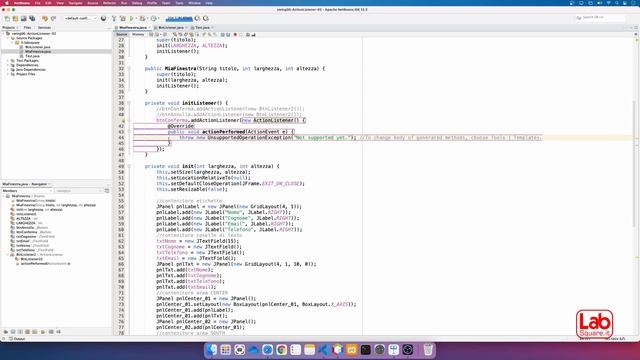Collapse the code fold at line 38 initListener
640x360 pixels.
(129, 103)
